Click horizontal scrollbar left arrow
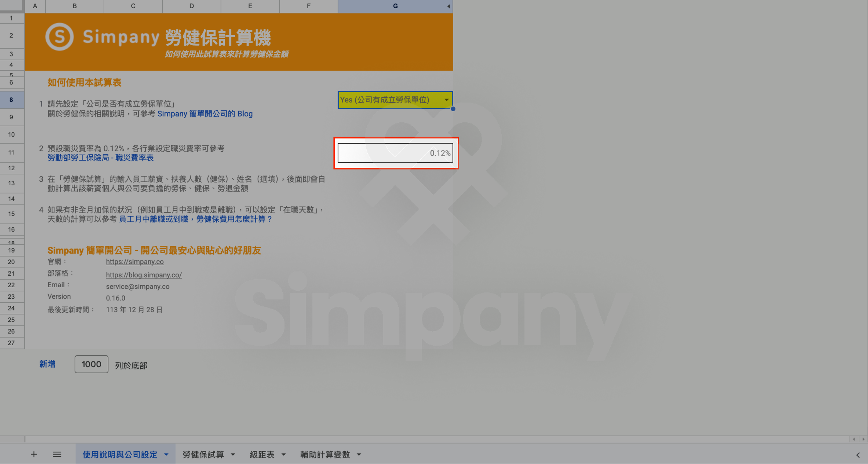Image resolution: width=868 pixels, height=464 pixels. point(854,439)
